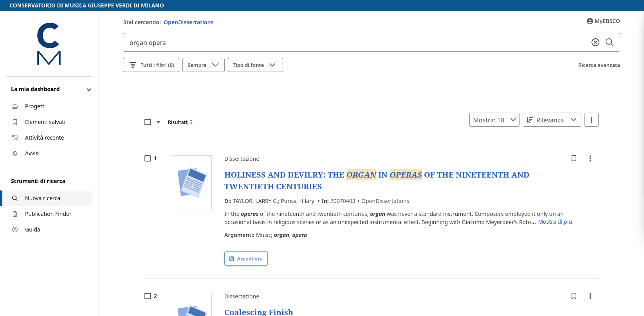644x316 pixels.
Task: Clear the search box with the X icon
Action: (x=595, y=42)
